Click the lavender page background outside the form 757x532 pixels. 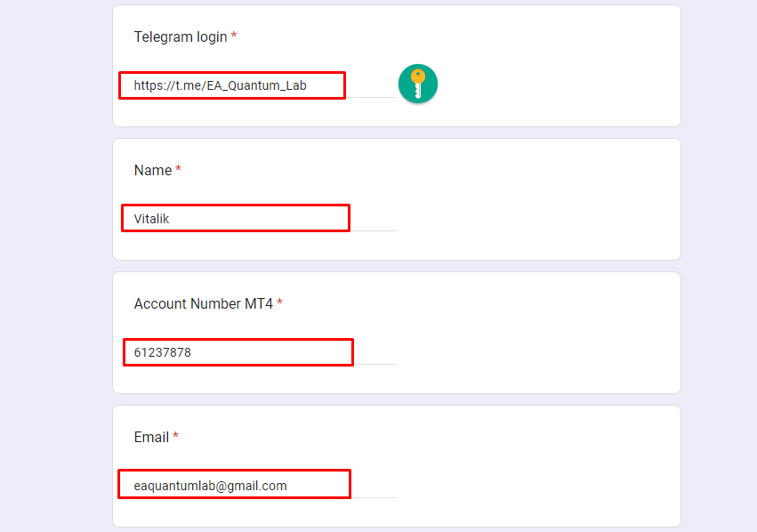pos(53,267)
